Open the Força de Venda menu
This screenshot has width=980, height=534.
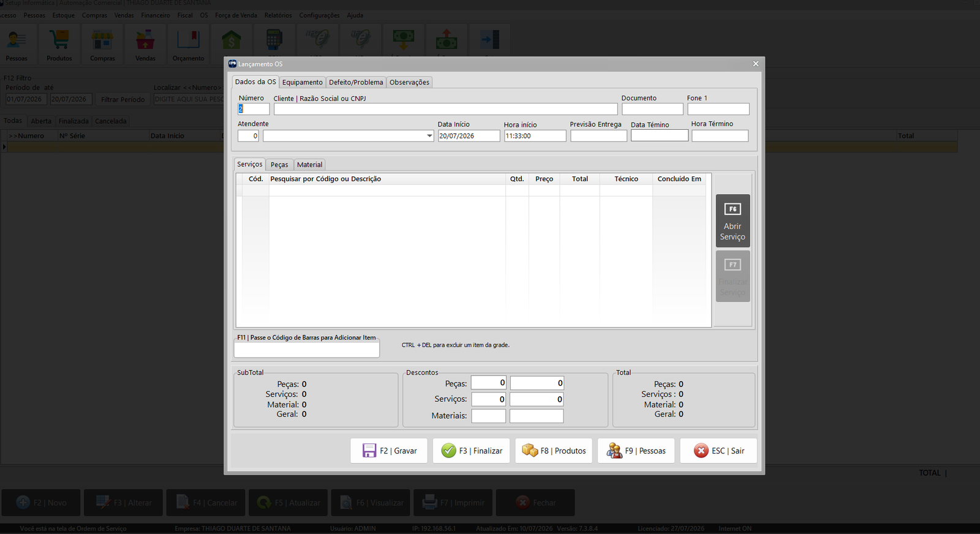tap(236, 15)
